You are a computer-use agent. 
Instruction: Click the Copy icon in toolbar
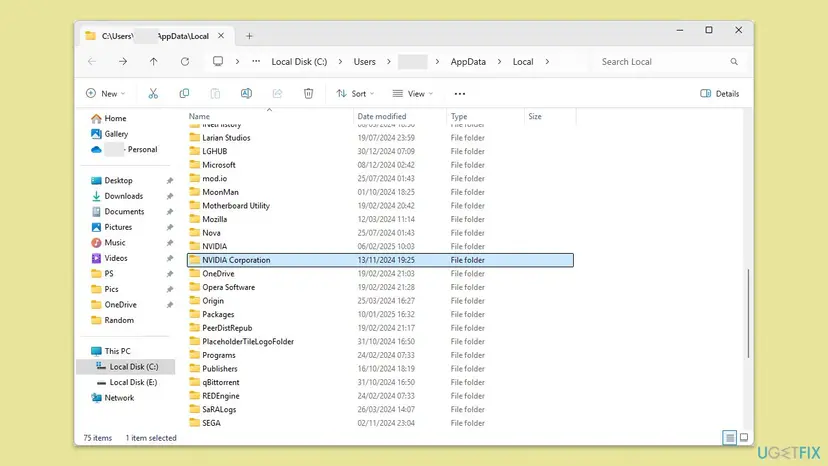click(x=184, y=94)
